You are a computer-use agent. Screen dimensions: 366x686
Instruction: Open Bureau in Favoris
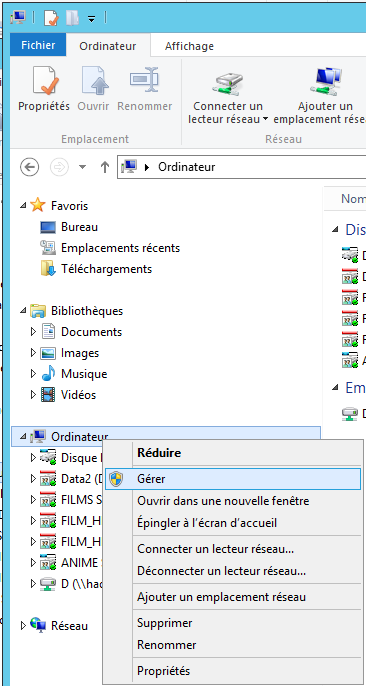pos(79,227)
